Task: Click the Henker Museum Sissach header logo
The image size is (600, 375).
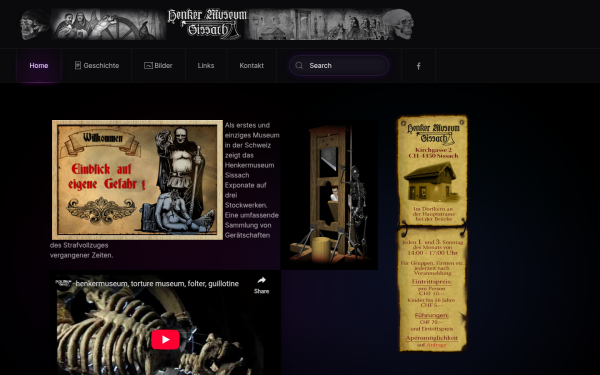Action: (207, 24)
